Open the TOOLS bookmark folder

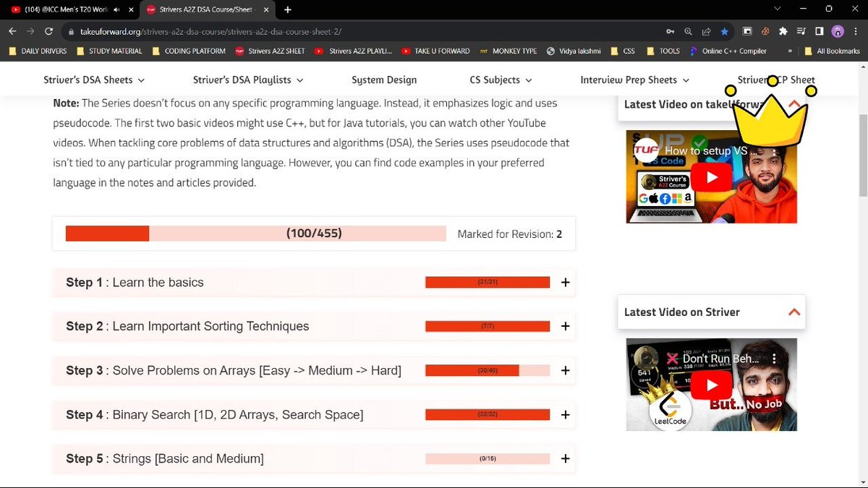tap(663, 51)
